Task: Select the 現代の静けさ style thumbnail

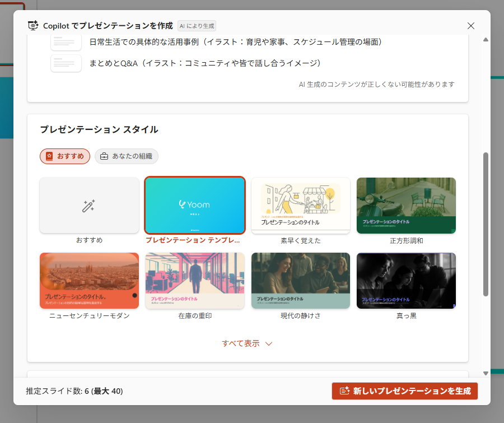Action: pyautogui.click(x=301, y=281)
